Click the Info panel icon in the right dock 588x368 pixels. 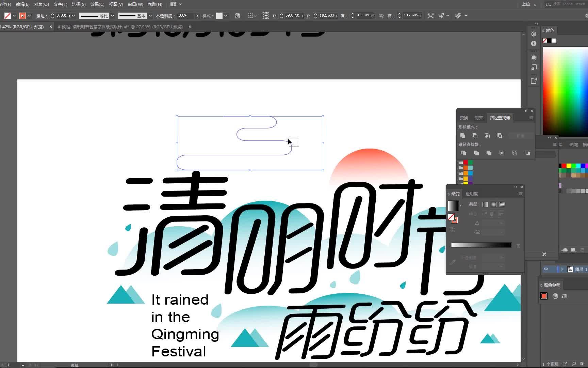[x=534, y=44]
